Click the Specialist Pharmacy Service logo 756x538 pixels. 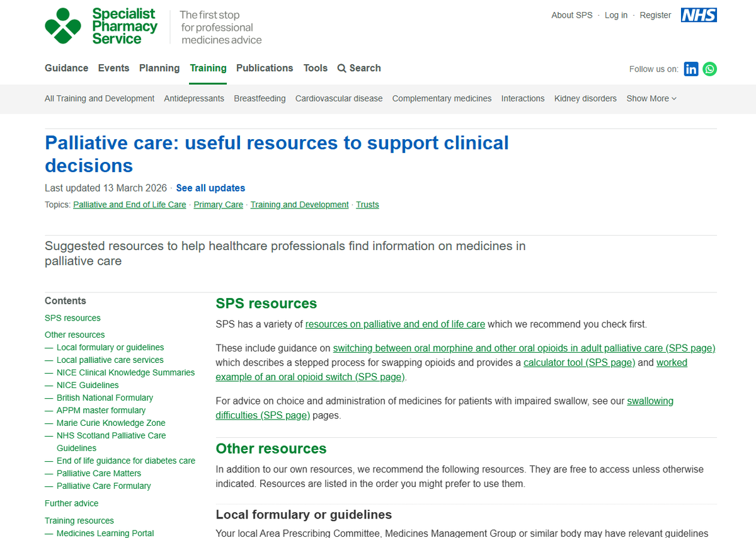click(101, 26)
